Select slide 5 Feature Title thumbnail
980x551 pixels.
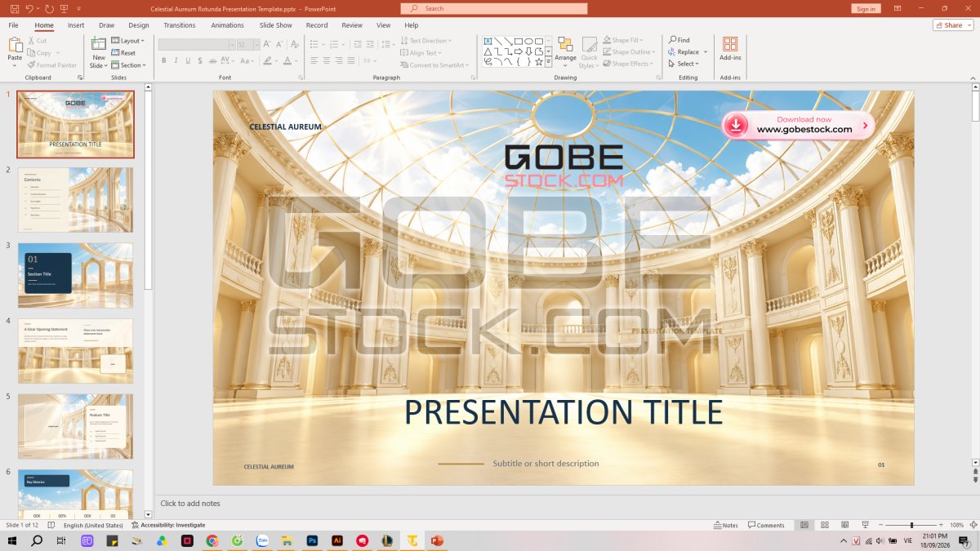point(75,426)
